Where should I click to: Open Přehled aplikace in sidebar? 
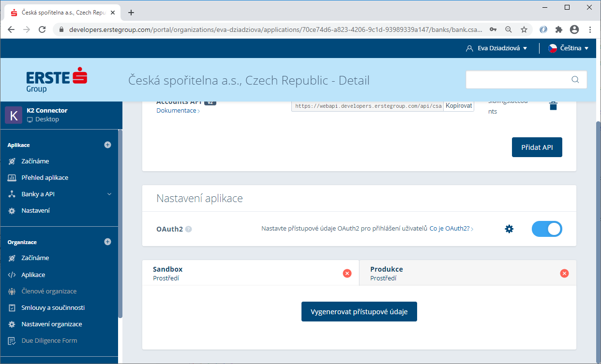[45, 177]
